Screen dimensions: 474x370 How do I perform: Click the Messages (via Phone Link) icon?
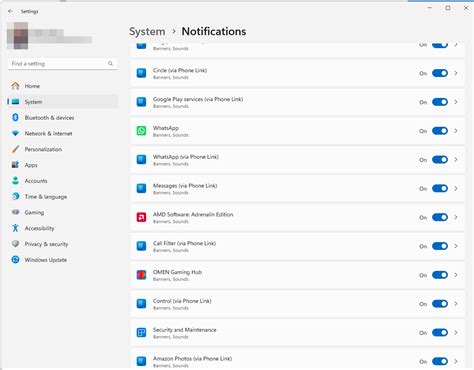141,188
